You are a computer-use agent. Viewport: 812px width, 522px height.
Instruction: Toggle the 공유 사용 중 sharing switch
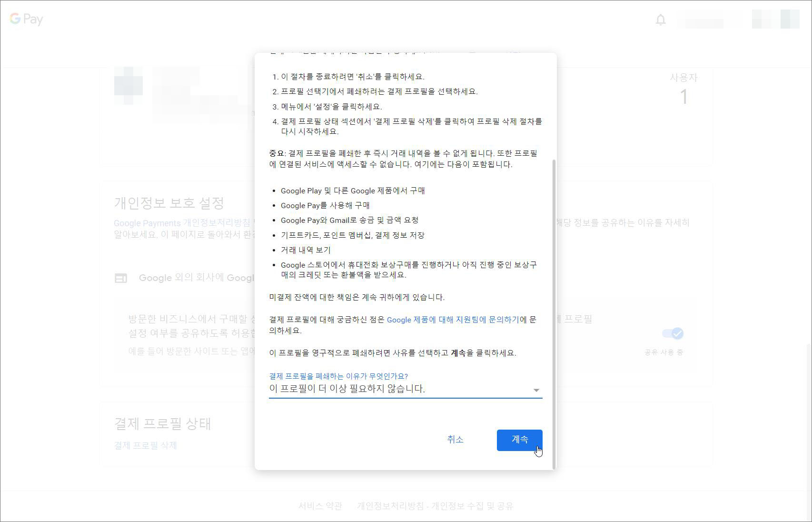673,333
